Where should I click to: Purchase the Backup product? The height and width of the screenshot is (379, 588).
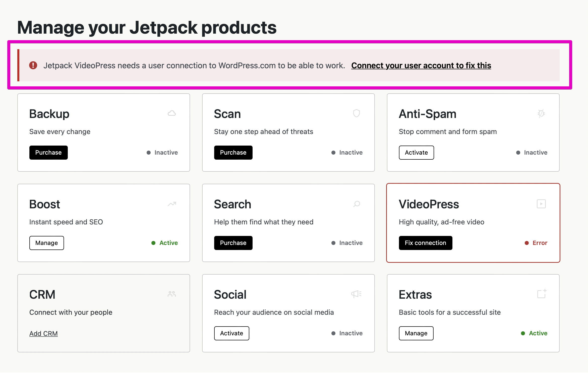pyautogui.click(x=48, y=153)
